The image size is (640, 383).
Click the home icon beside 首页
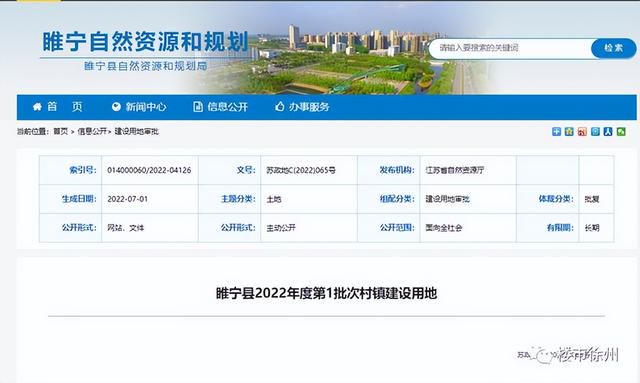[x=37, y=107]
